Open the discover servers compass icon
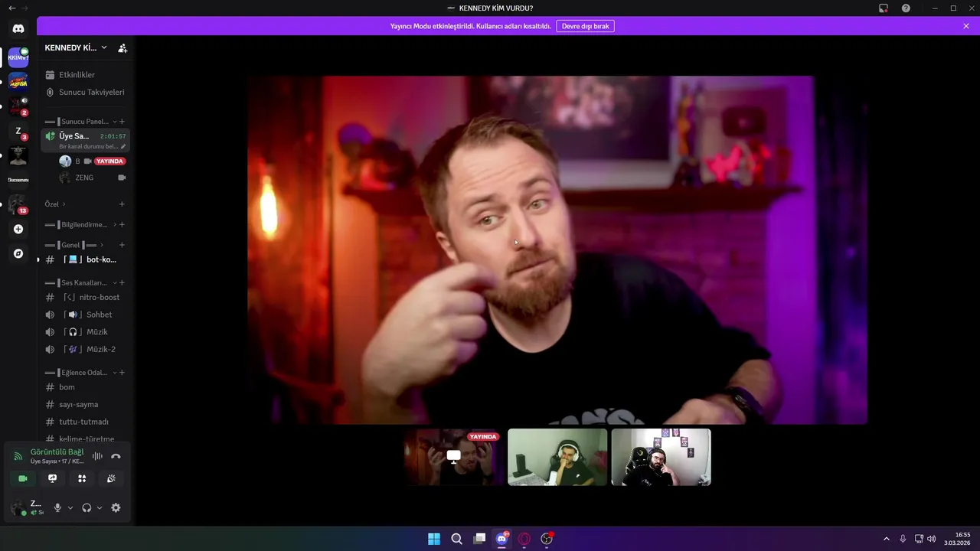Screen dimensions: 980x551 pyautogui.click(x=18, y=253)
